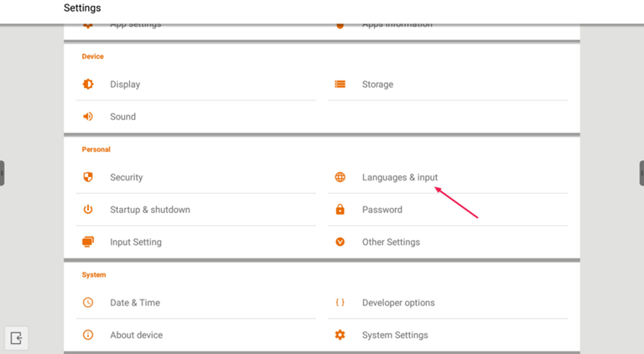Viewport: 644px width, 354px height.
Task: Expand the right edge side handle
Action: pos(641,173)
